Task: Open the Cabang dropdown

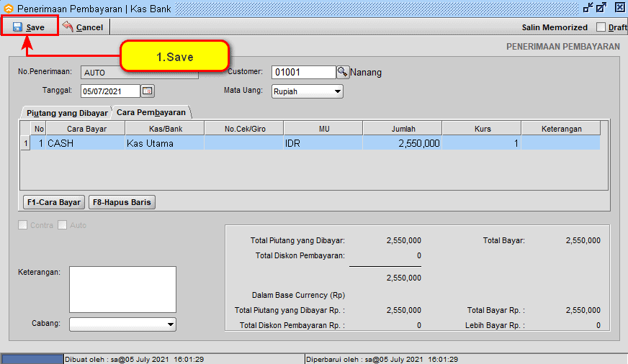Action: [122, 324]
